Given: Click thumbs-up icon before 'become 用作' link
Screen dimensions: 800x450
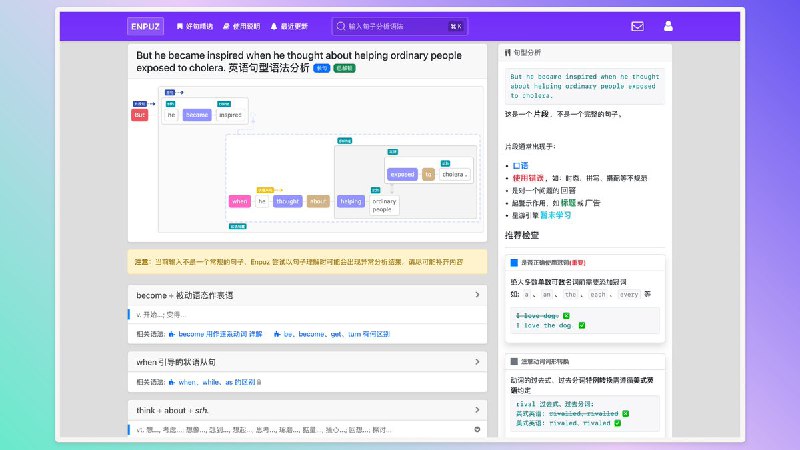Looking at the screenshot, I should pyautogui.click(x=172, y=334).
